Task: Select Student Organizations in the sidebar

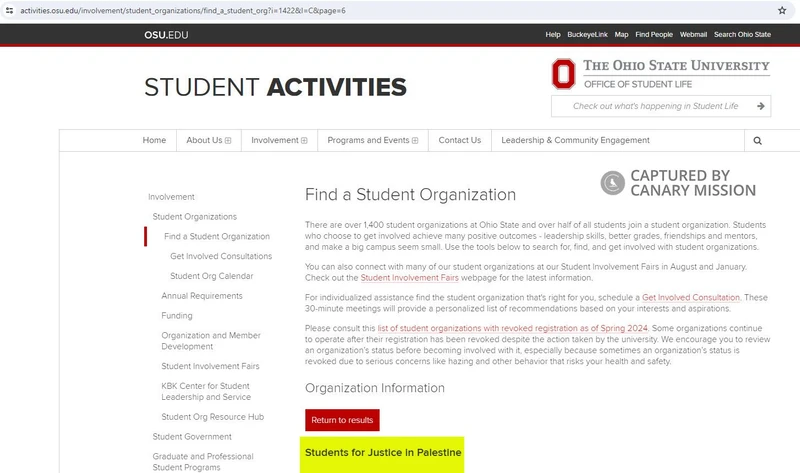Action: 194,217
